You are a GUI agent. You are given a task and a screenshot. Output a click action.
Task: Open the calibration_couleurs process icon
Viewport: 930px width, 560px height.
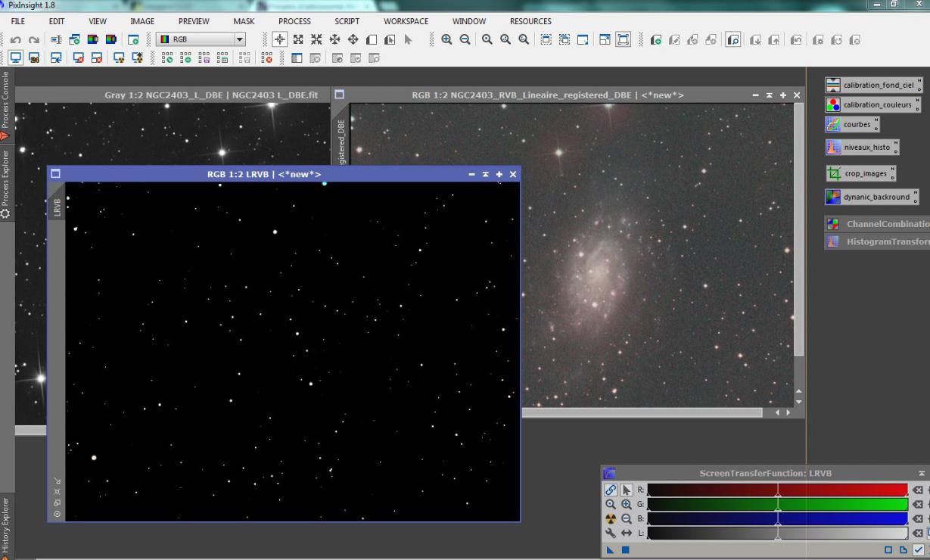coord(873,104)
